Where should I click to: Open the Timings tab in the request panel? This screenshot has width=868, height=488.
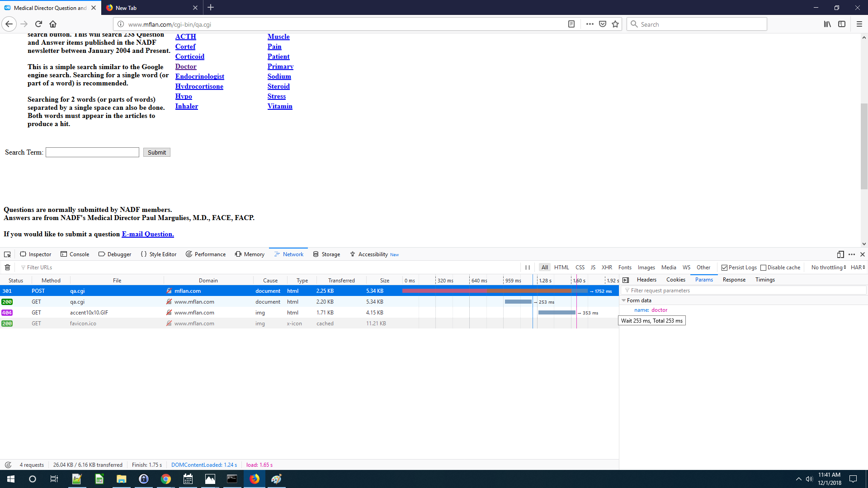pyautogui.click(x=765, y=280)
